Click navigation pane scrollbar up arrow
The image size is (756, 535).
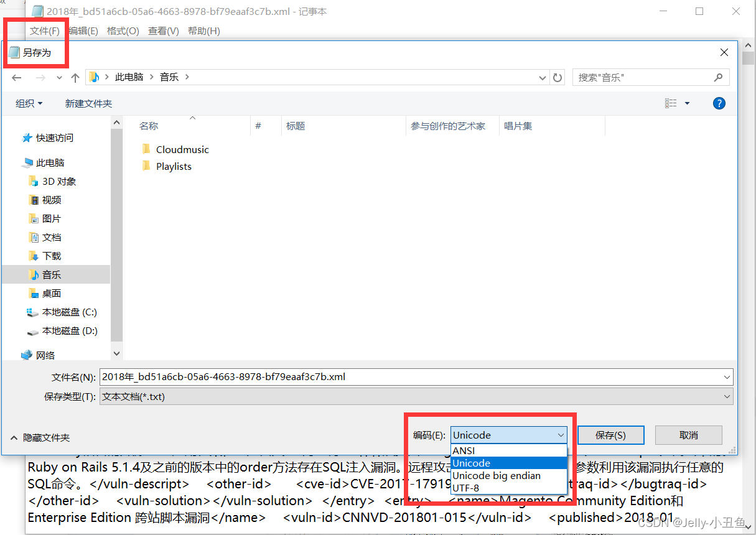[x=116, y=123]
